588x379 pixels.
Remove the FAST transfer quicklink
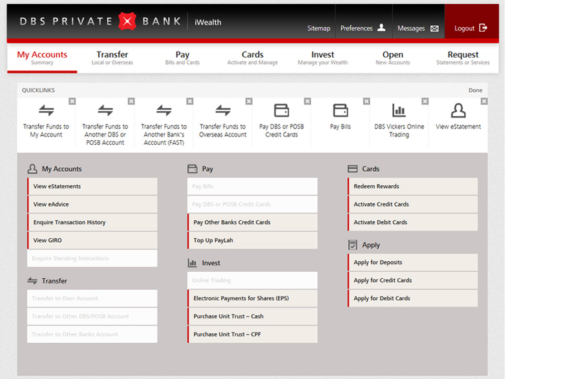coord(190,101)
